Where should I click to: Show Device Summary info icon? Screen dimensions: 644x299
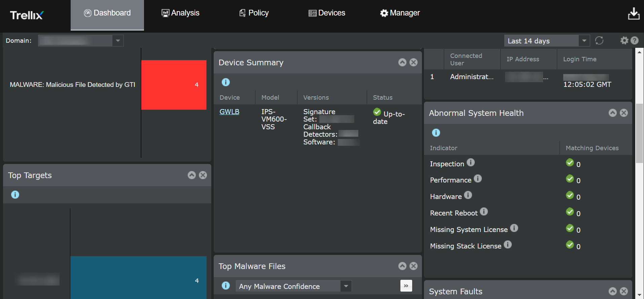[226, 82]
